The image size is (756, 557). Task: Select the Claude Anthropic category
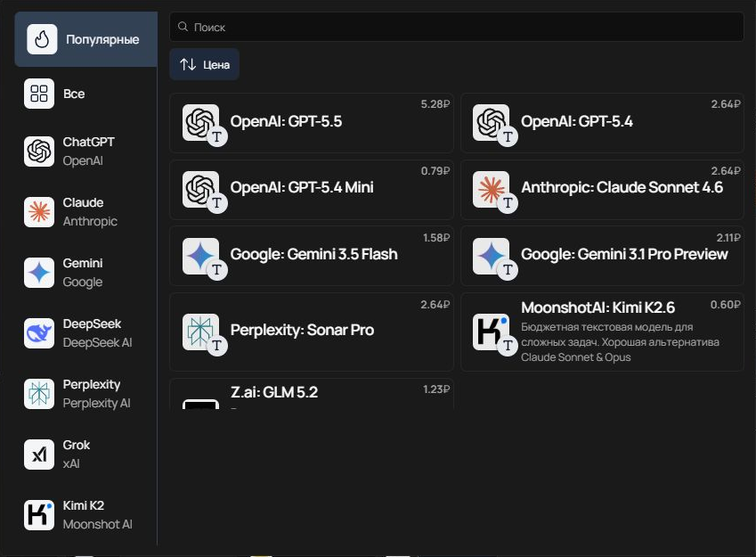coord(85,212)
